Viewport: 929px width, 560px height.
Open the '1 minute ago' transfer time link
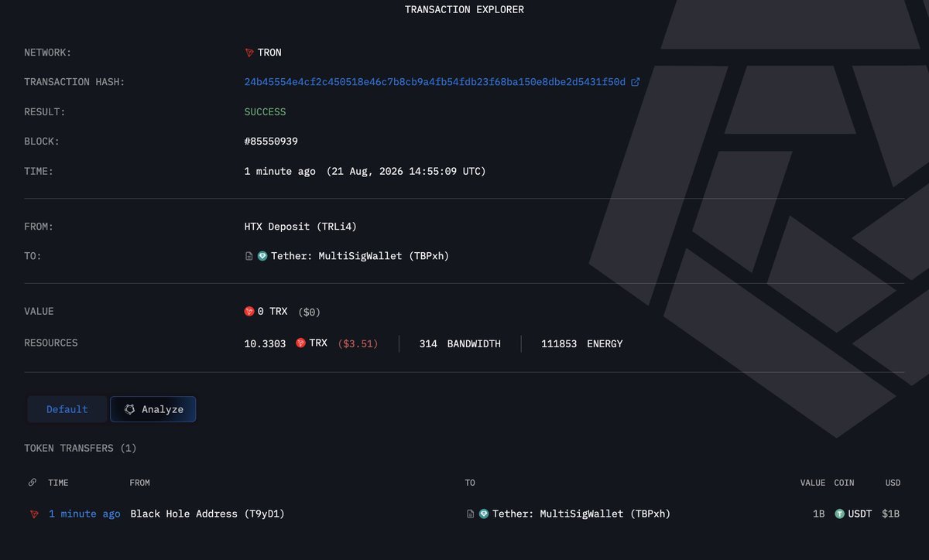tap(84, 514)
